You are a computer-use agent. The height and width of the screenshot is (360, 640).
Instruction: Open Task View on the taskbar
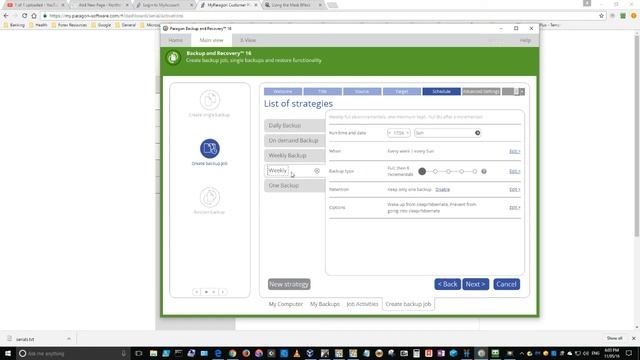click(139, 353)
